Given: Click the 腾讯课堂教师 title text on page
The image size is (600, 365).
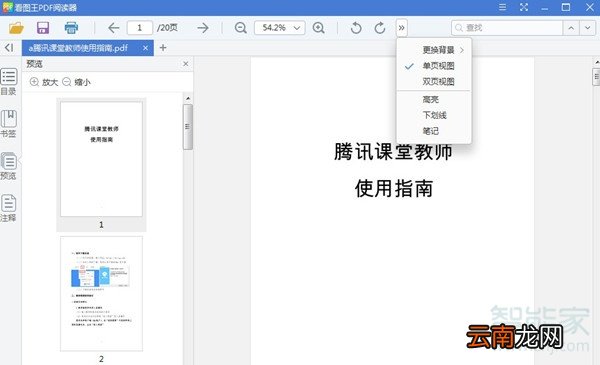Looking at the screenshot, I should point(393,152).
